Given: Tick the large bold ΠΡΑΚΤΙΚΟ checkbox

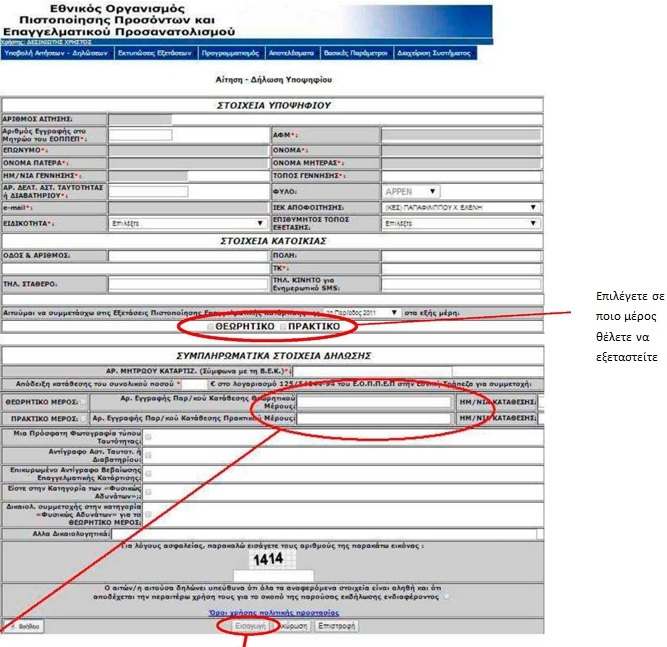Looking at the screenshot, I should click(282, 327).
